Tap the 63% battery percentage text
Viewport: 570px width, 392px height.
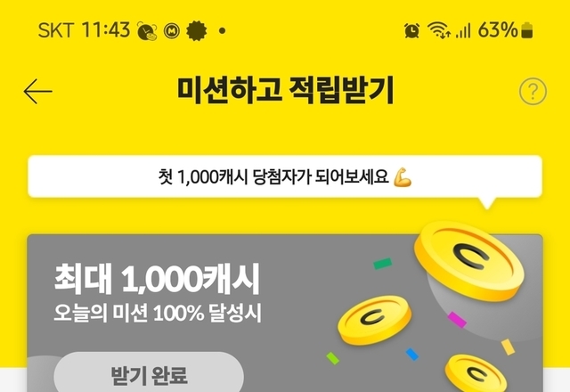click(498, 30)
